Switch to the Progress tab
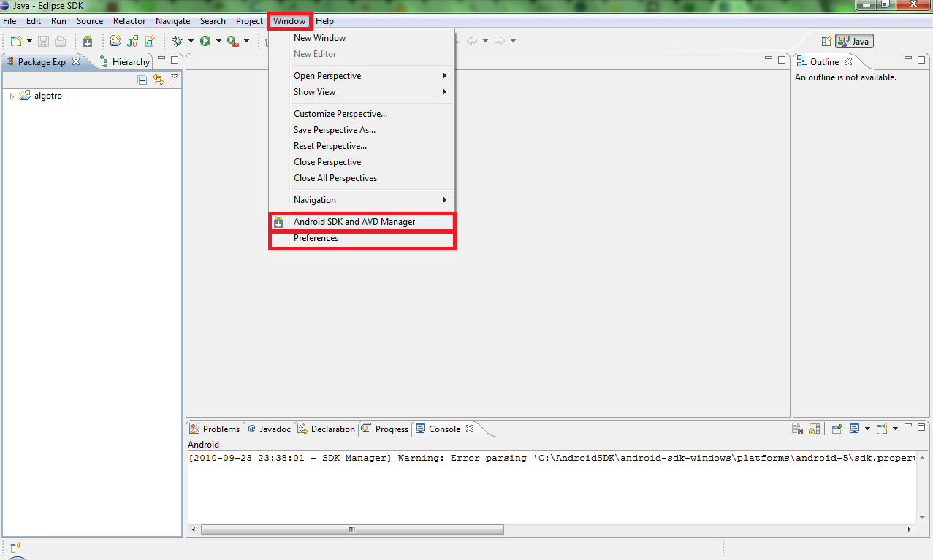 (384, 429)
